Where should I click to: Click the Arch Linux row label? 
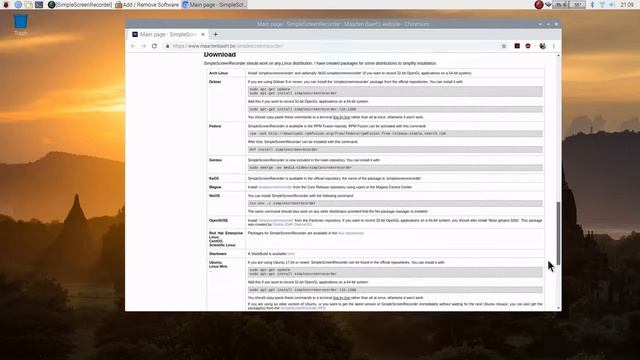pyautogui.click(x=218, y=73)
